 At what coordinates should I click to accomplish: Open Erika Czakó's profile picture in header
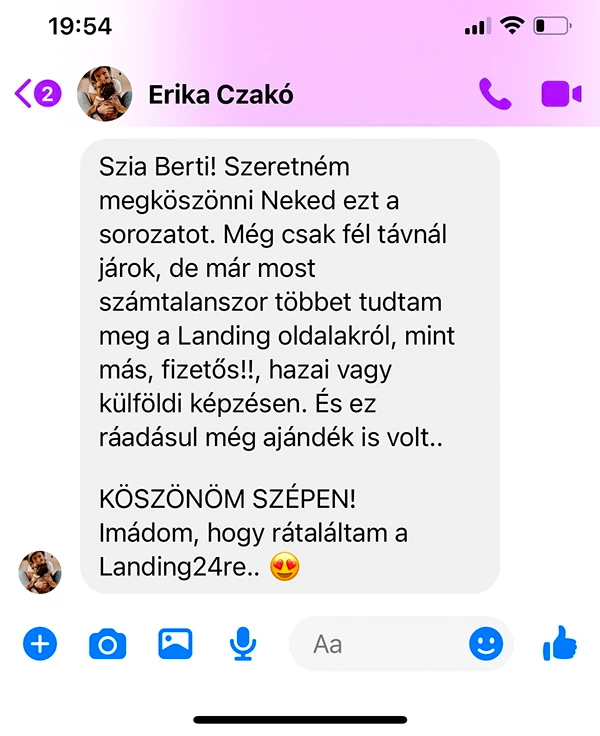tap(104, 94)
